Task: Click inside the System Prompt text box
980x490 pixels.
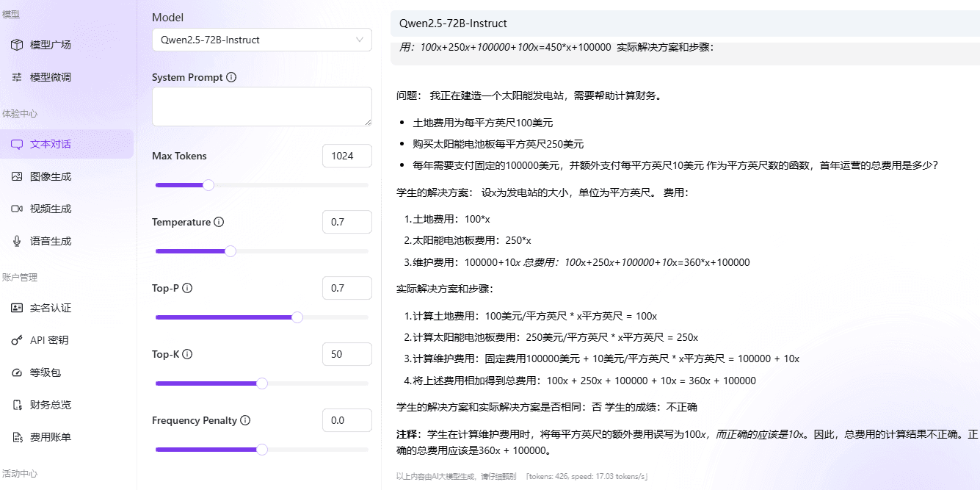Action: pos(261,107)
